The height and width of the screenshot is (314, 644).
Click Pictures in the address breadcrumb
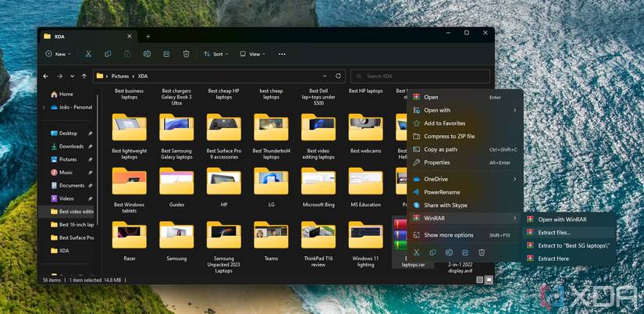pyautogui.click(x=120, y=76)
